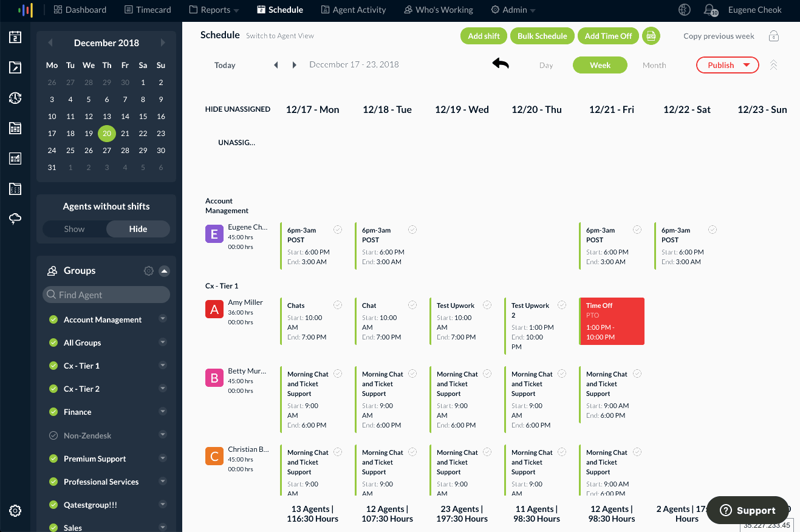This screenshot has height=532, width=800.
Task: Expand All Groups dropdown arrow
Action: point(163,342)
